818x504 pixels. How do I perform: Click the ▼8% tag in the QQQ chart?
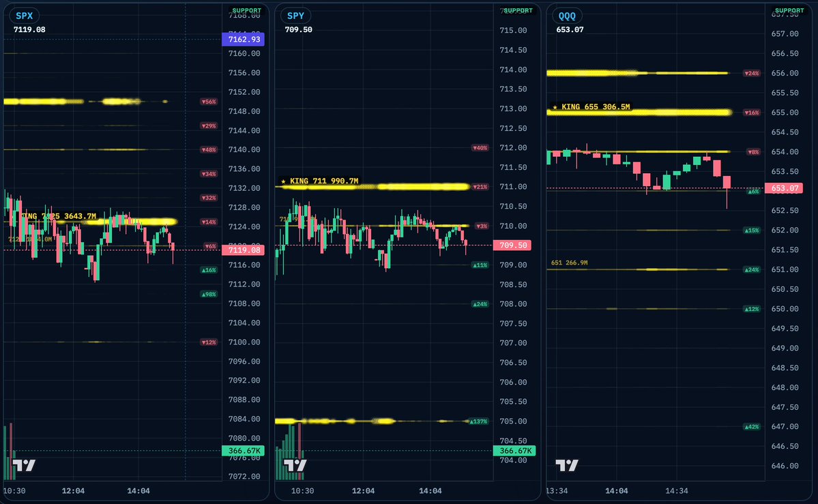click(753, 152)
